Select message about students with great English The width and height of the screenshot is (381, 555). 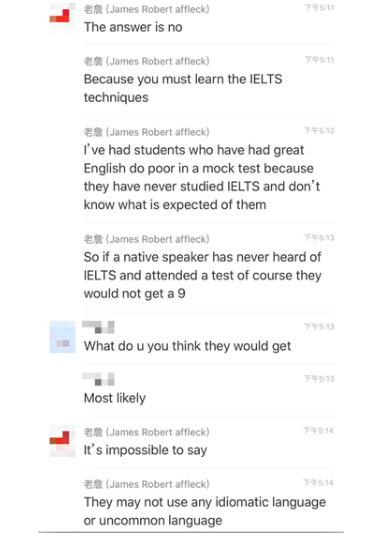tap(202, 177)
